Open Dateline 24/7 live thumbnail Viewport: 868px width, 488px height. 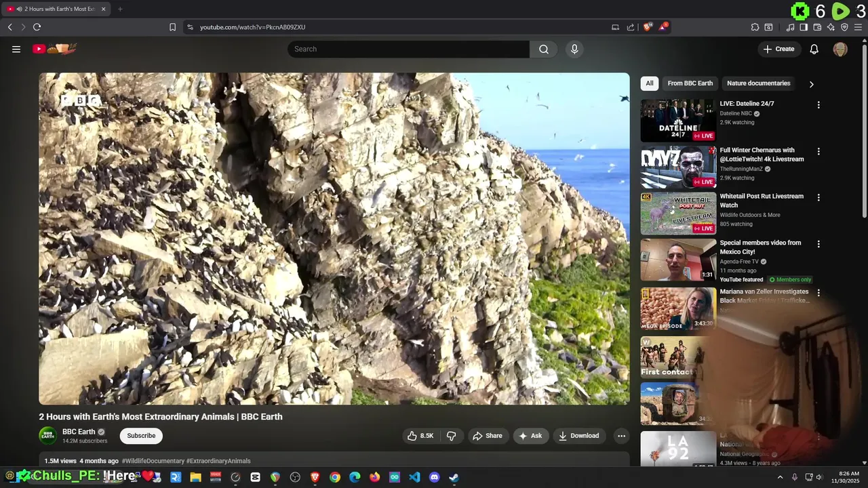[678, 121]
